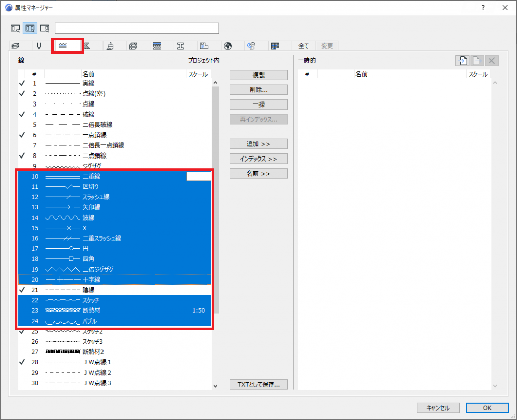Select the MEP Systems grid icon
517x420 pixels.
point(274,45)
